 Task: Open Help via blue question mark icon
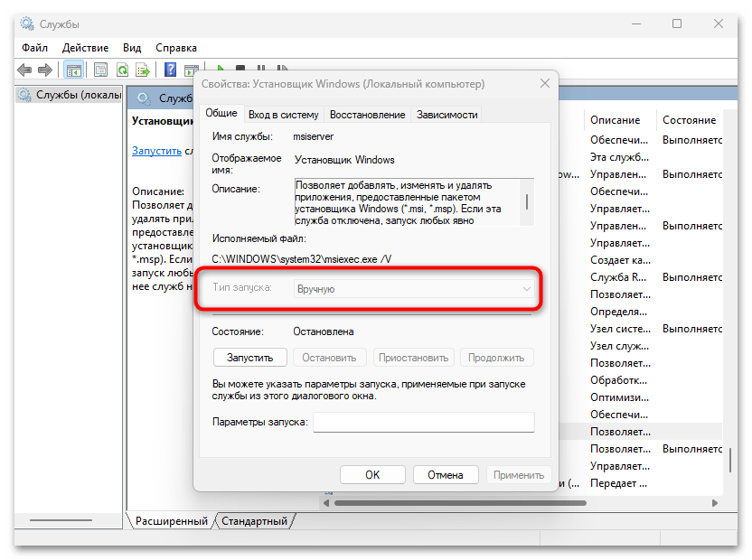tap(170, 70)
